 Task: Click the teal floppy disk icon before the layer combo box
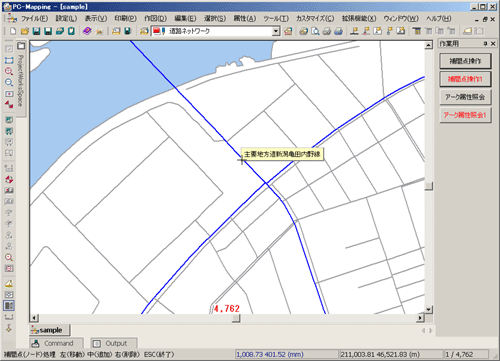(x=127, y=31)
